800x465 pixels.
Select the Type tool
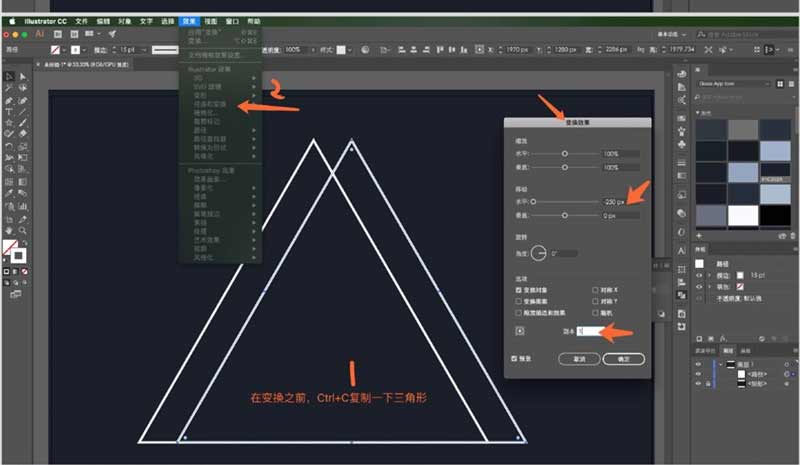[9, 112]
